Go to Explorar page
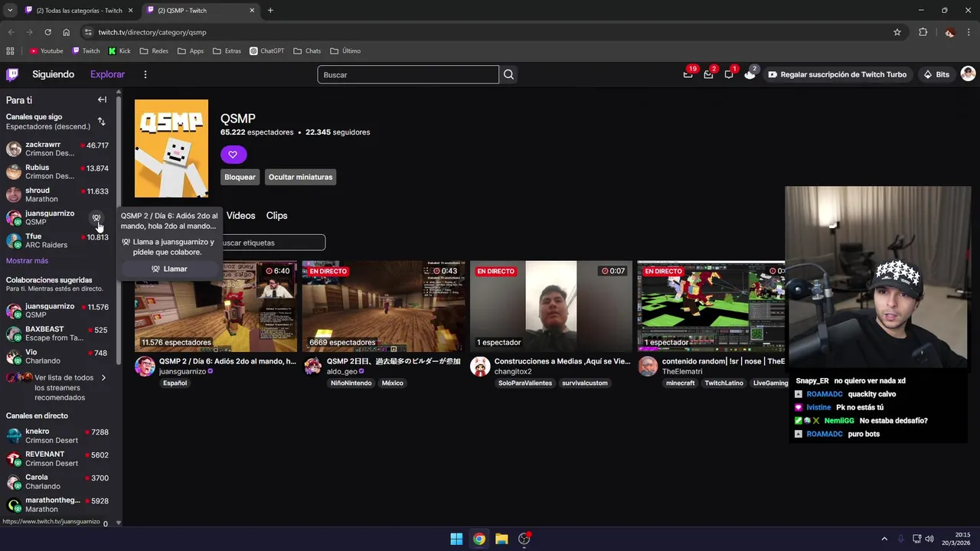The image size is (980, 551). (107, 74)
